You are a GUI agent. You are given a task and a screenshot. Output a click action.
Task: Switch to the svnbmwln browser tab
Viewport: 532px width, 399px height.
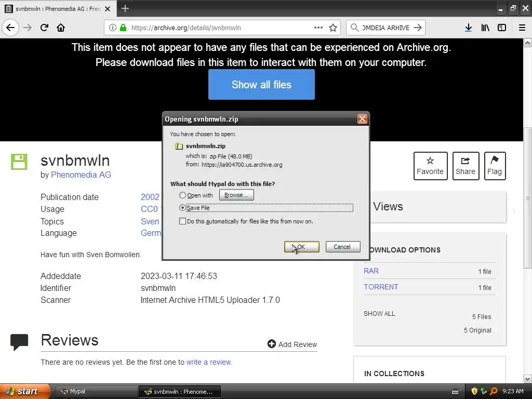58,9
